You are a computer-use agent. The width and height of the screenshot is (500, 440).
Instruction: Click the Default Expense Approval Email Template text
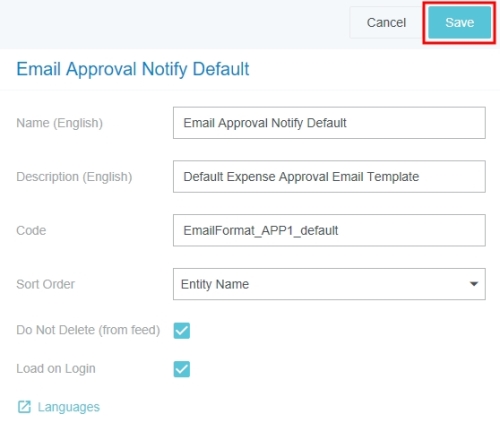pyautogui.click(x=301, y=177)
